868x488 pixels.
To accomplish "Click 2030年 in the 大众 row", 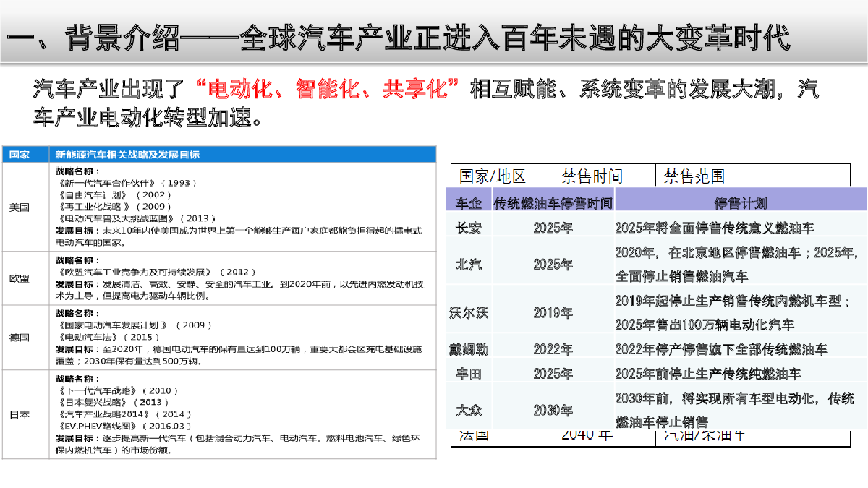I will 553,410.
